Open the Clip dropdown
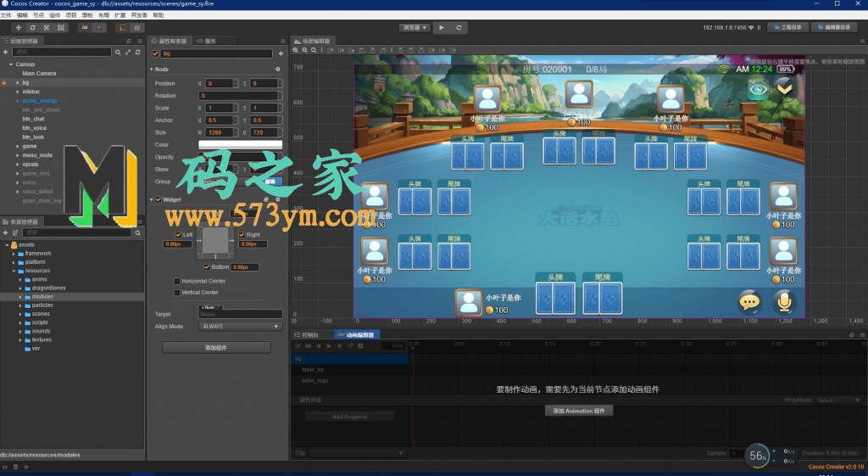868x476 pixels. tap(358, 453)
